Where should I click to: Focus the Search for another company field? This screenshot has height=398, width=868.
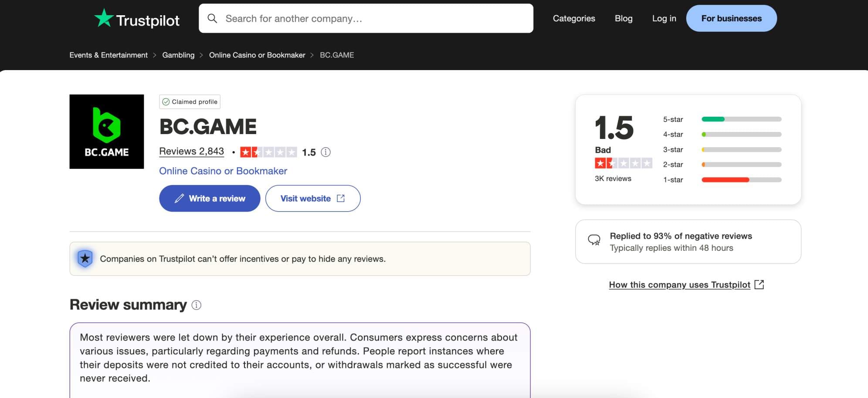366,18
